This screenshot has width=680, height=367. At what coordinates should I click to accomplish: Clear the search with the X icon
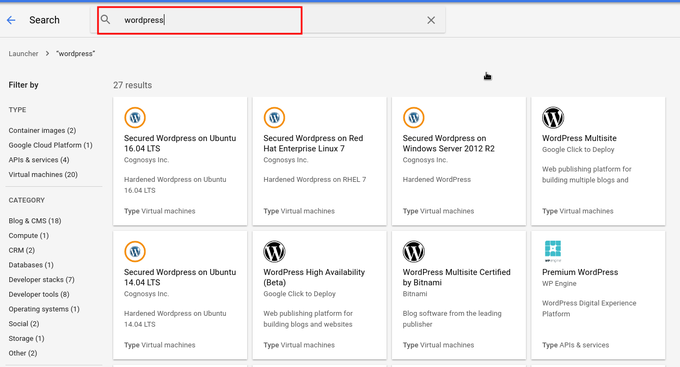(431, 20)
